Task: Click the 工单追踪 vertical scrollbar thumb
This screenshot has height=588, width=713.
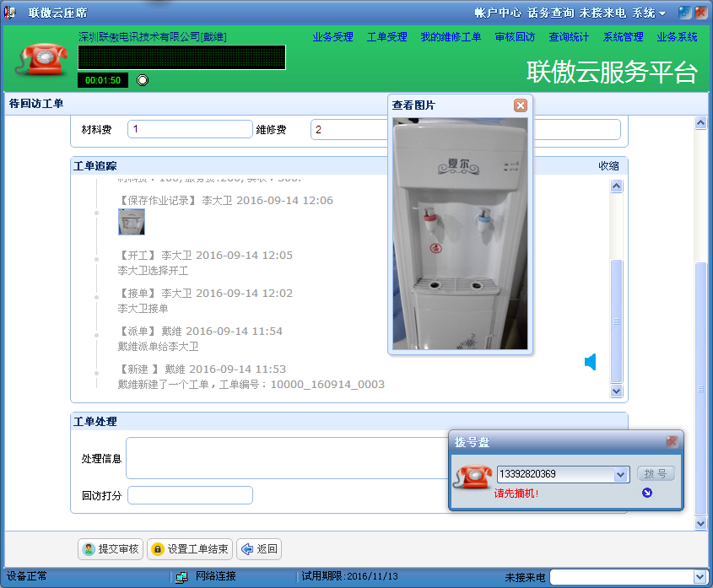Action: [x=616, y=321]
